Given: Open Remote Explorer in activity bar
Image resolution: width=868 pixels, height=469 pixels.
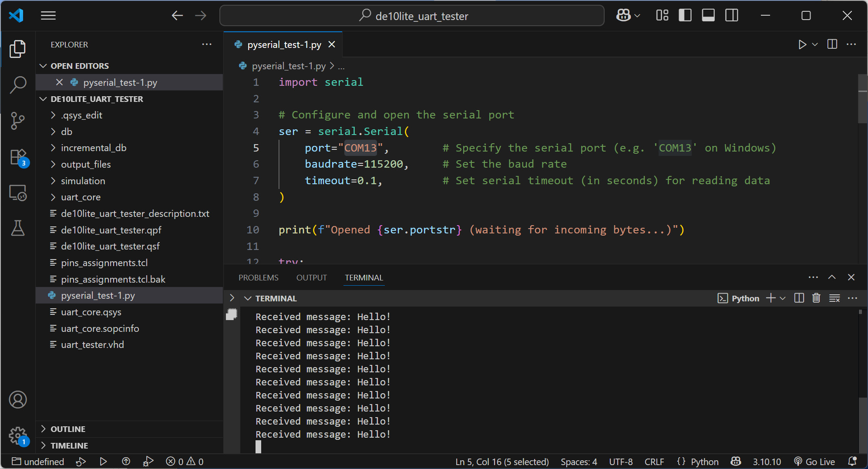Looking at the screenshot, I should (18, 192).
